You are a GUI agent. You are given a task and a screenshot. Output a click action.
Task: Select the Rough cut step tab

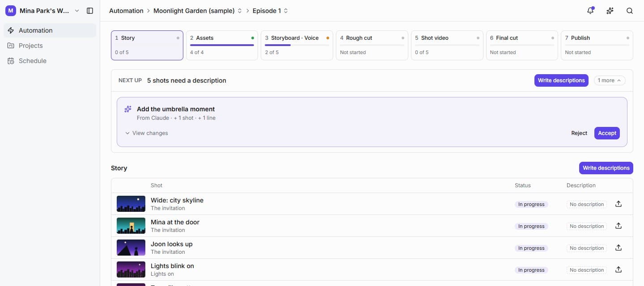coord(372,45)
